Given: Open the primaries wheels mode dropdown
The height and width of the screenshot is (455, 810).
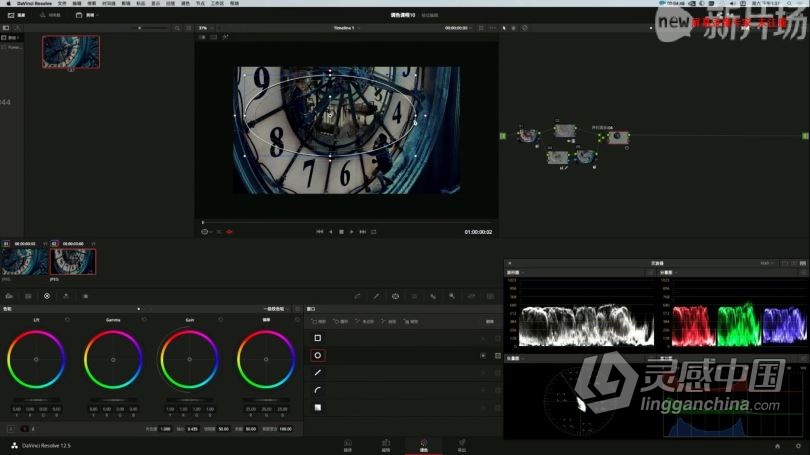Looking at the screenshot, I should click(276, 309).
